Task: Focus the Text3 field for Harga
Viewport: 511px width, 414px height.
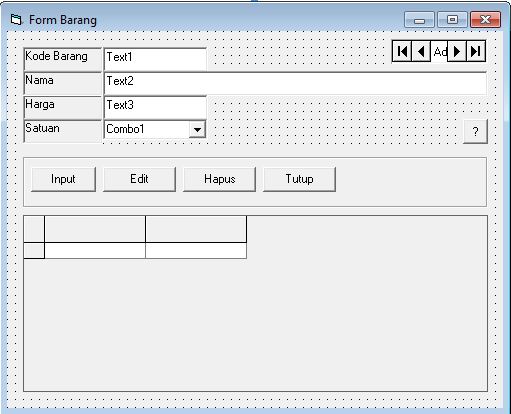Action: click(x=155, y=107)
